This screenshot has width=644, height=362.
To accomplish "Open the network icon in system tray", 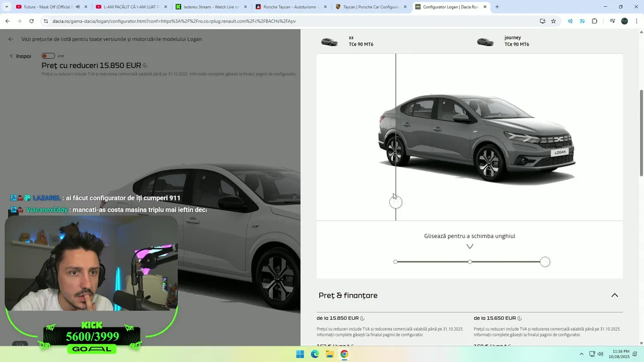I will tap(592, 354).
